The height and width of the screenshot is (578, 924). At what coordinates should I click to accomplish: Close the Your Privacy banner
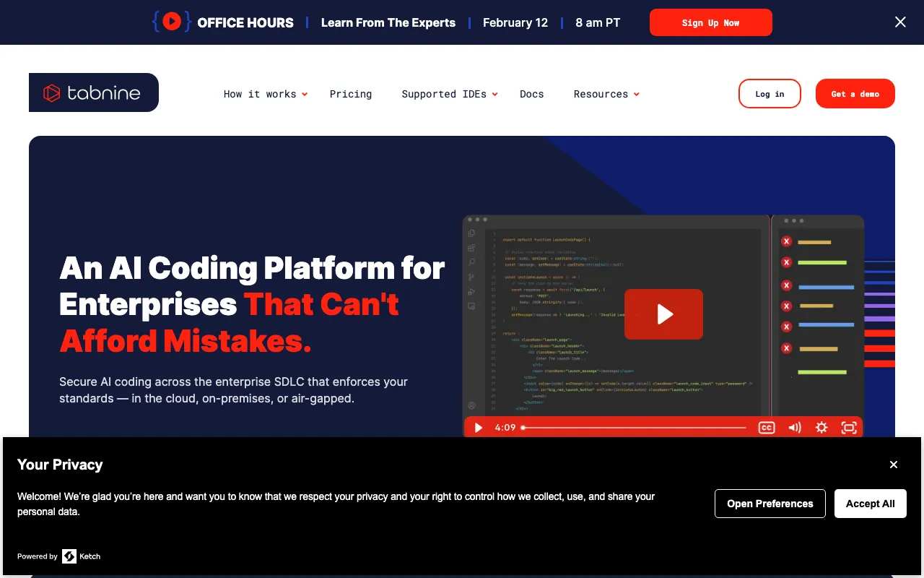[x=894, y=465]
